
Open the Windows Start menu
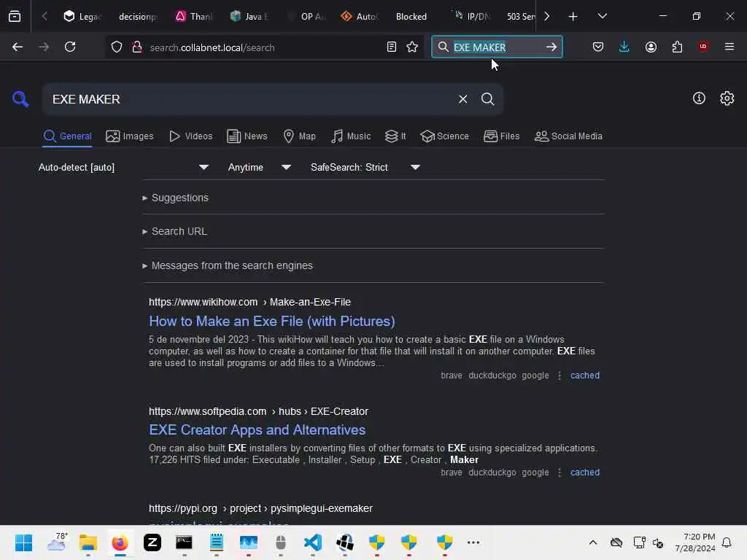(23, 542)
